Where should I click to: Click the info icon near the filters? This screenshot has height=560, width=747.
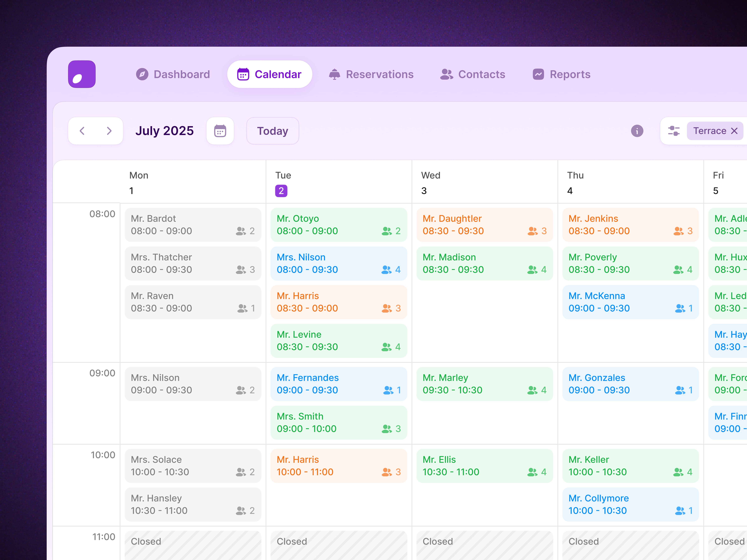point(637,131)
